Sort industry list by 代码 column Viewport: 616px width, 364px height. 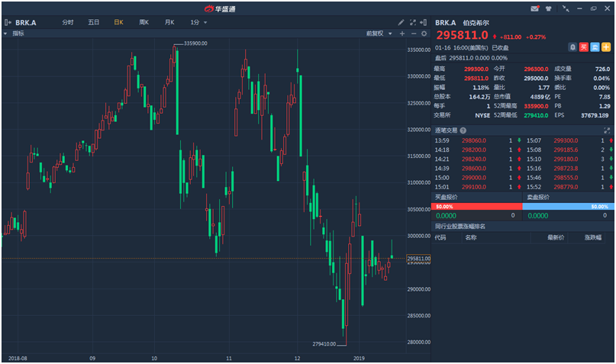point(440,237)
